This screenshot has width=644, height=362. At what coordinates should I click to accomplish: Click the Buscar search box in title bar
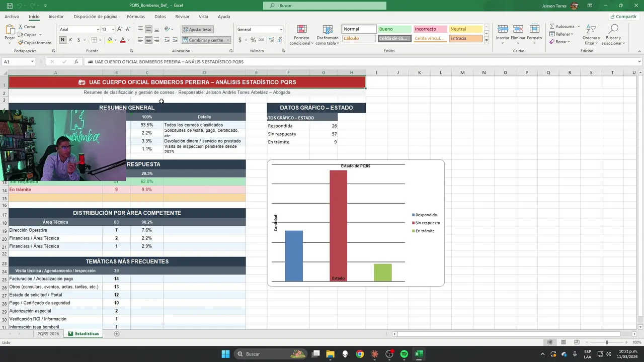point(325,6)
